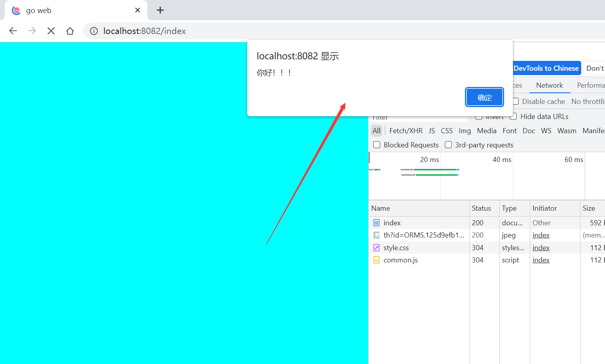Select the th?id=ORMS jpeg request row
The width and height of the screenshot is (605, 364).
click(487, 235)
